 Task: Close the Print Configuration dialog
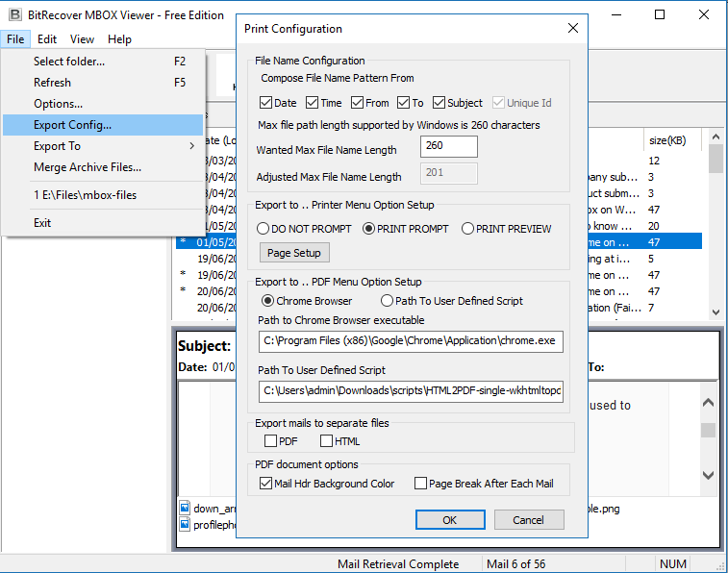(x=573, y=28)
